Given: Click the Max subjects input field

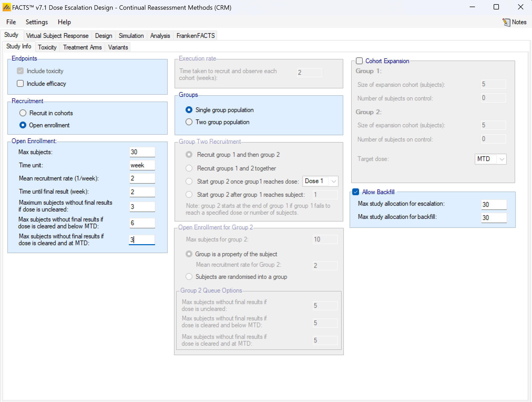Looking at the screenshot, I should pyautogui.click(x=142, y=152).
